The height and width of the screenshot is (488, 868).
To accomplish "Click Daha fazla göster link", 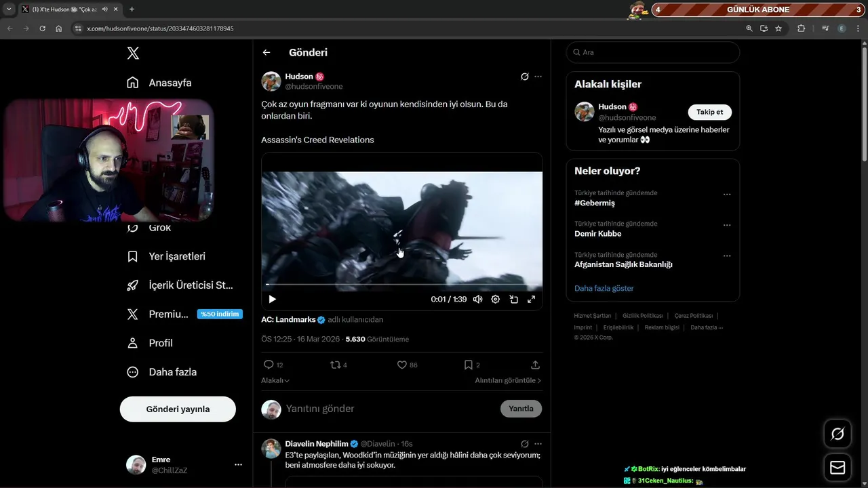I will (x=604, y=288).
